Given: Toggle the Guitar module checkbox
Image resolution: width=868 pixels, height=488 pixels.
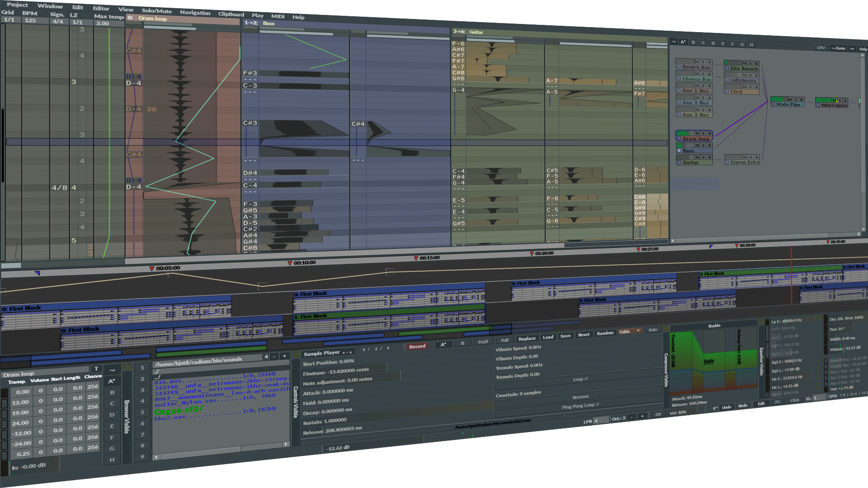Looking at the screenshot, I should click(679, 162).
